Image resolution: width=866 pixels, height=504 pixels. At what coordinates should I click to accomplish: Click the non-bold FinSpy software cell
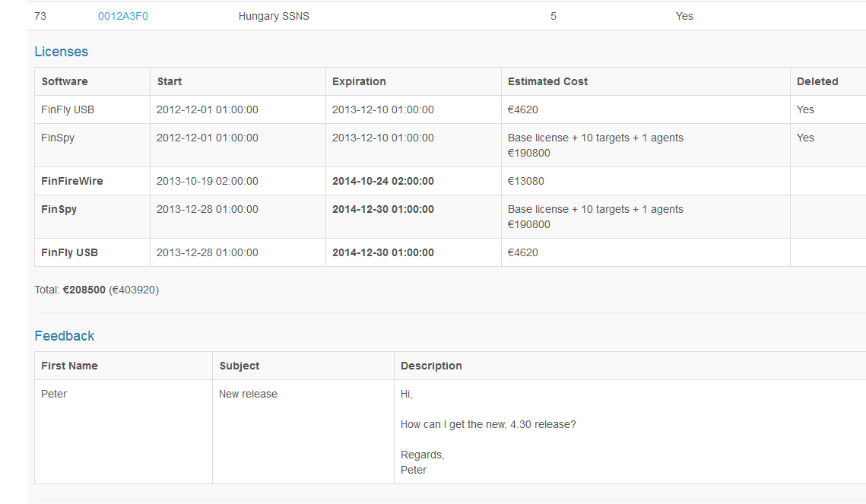coord(58,138)
